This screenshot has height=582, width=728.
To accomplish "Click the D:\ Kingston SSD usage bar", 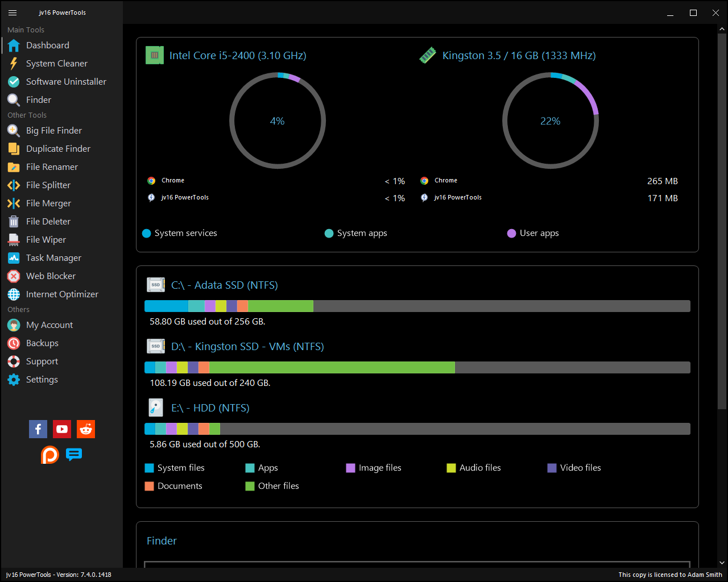I will point(417,368).
